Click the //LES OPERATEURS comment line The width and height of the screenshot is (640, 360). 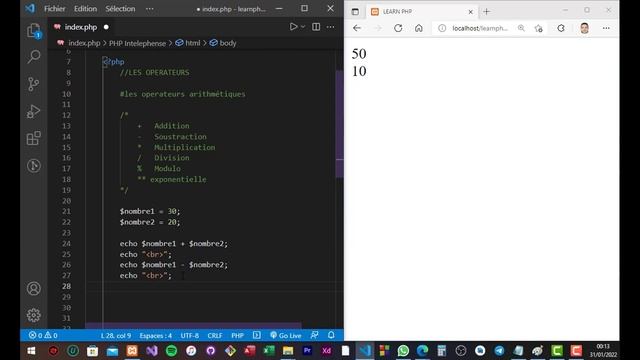point(154,72)
